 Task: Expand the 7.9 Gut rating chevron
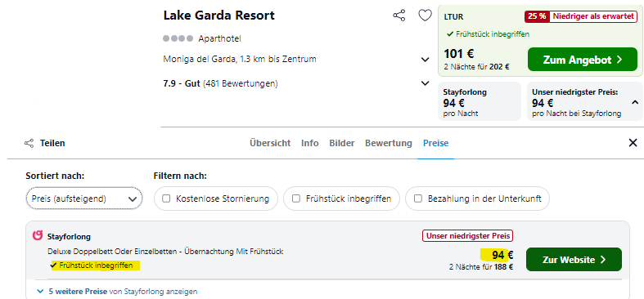tap(425, 83)
